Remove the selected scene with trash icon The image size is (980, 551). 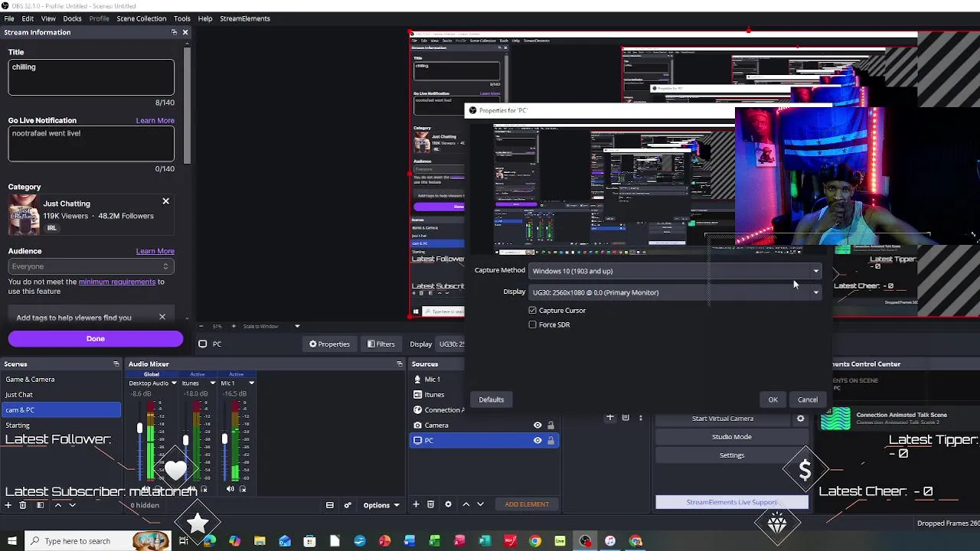click(x=22, y=505)
